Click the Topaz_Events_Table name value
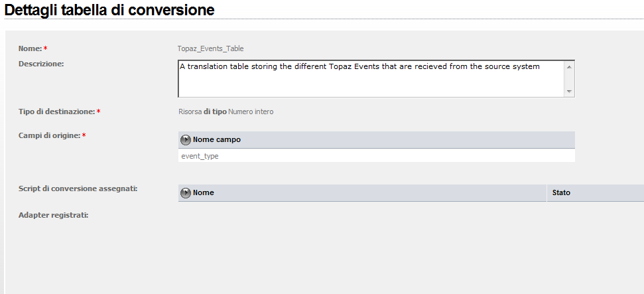This screenshot has height=294, width=644. pyautogui.click(x=215, y=48)
